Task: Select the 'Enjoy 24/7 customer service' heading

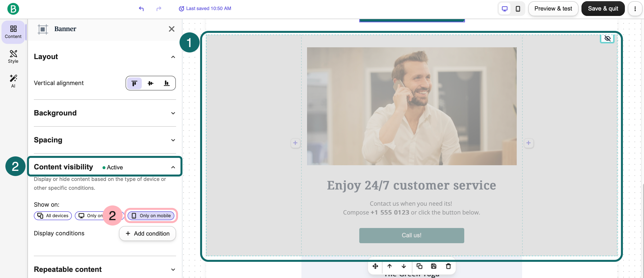Action: [x=412, y=185]
